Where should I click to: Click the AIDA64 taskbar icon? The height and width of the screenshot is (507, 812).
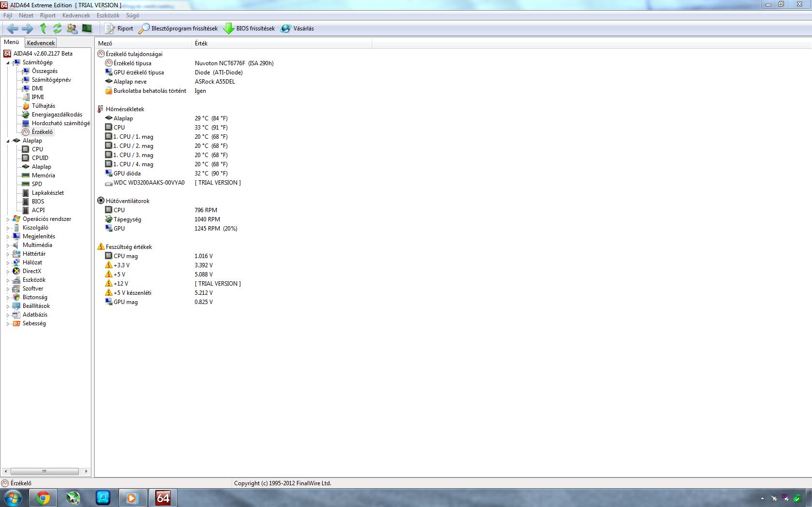pyautogui.click(x=163, y=498)
